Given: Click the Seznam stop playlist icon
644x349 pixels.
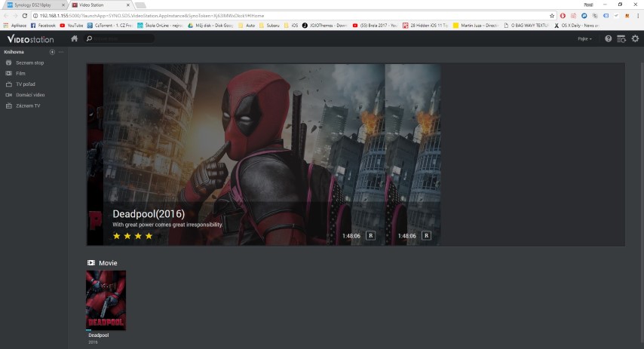Looking at the screenshot, I should tap(8, 63).
